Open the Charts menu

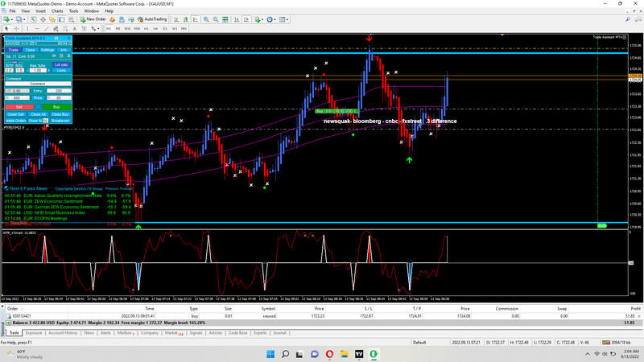[57, 11]
